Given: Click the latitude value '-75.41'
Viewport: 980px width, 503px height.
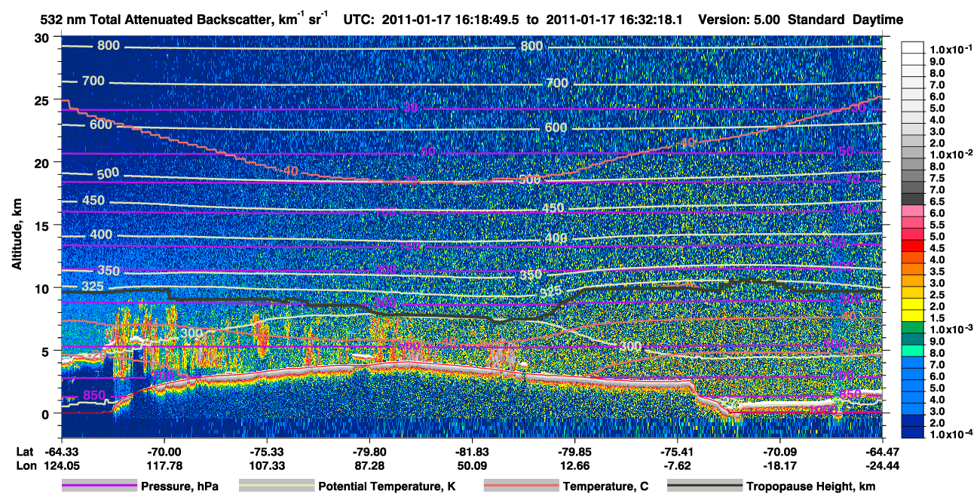Looking at the screenshot, I should coord(677,451).
